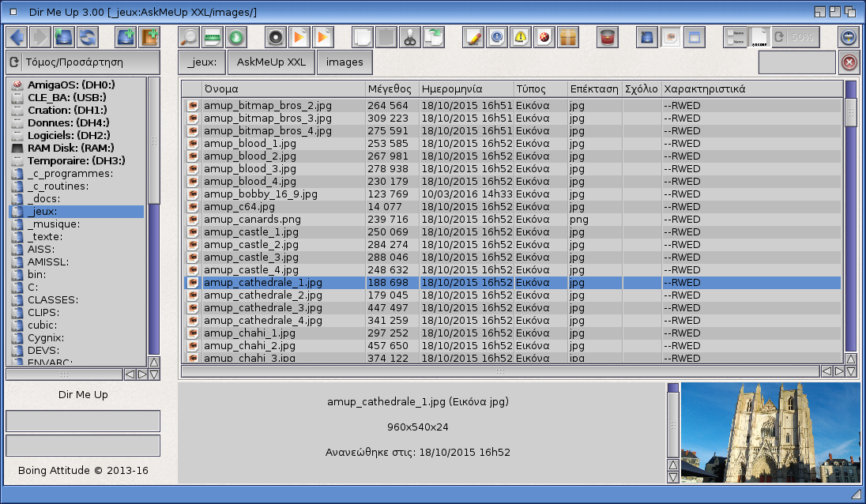This screenshot has height=504, width=866.
Task: Open the Τόμος/Προσάρτηση cycle selector
Action: pos(82,62)
